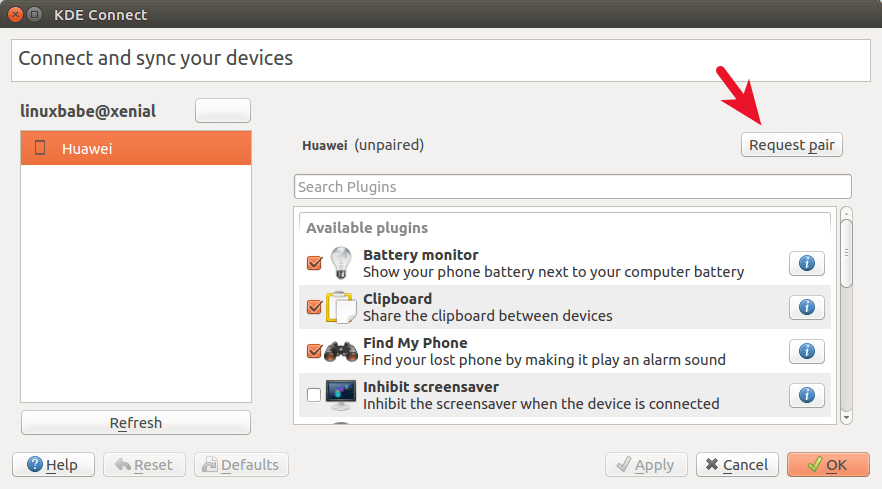Click the OK button
This screenshot has width=882, height=489.
coord(828,465)
